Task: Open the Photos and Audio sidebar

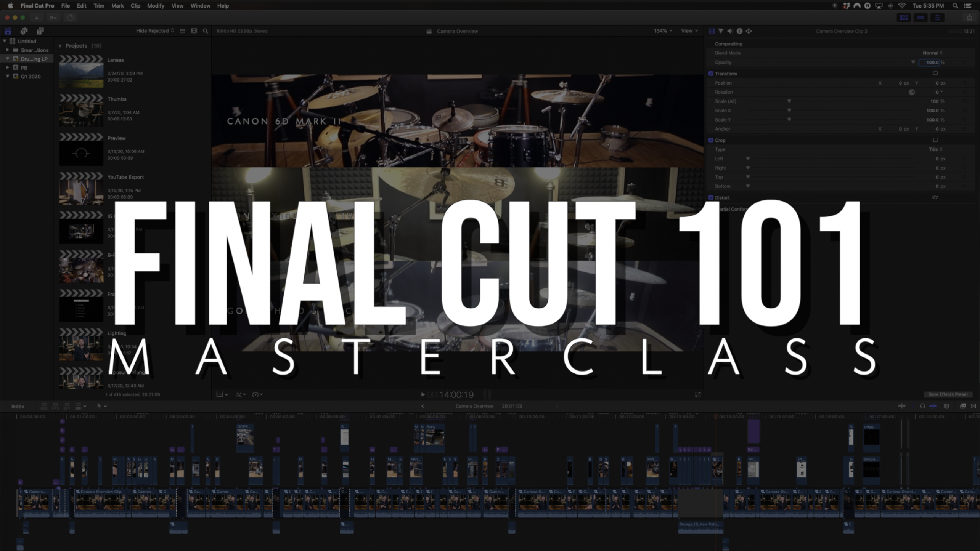Action: coord(24,31)
